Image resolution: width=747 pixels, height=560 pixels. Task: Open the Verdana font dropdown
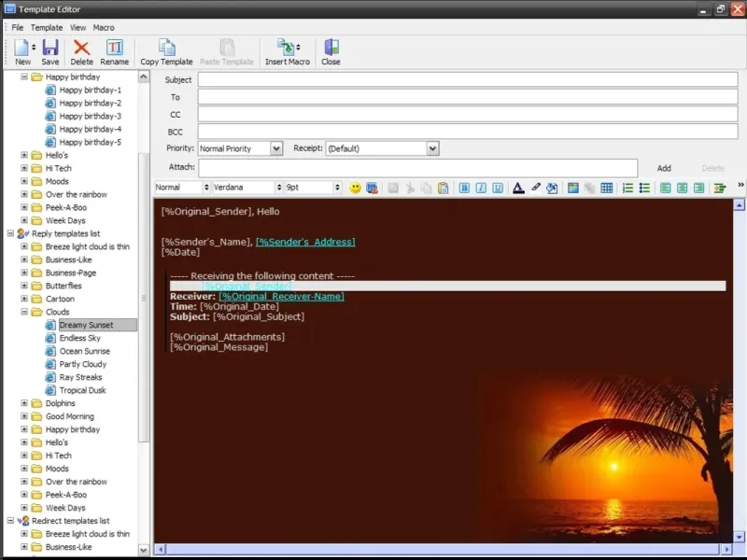tap(276, 188)
